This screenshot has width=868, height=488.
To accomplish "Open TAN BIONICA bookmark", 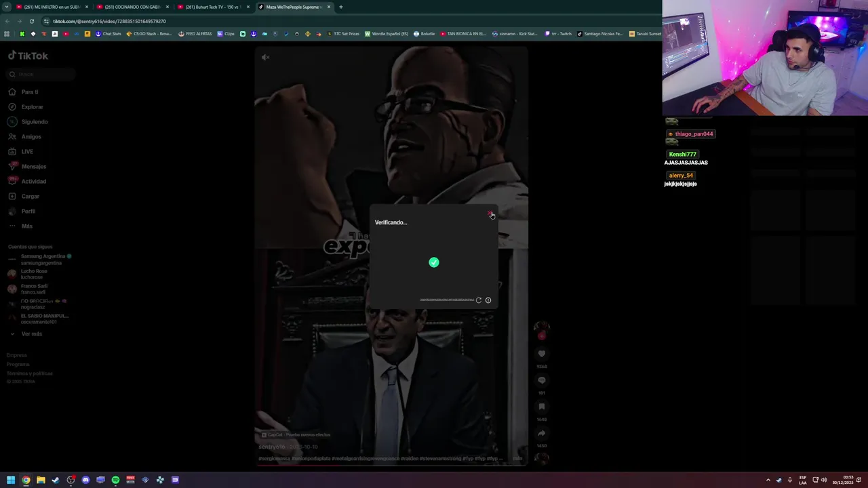I will click(463, 34).
